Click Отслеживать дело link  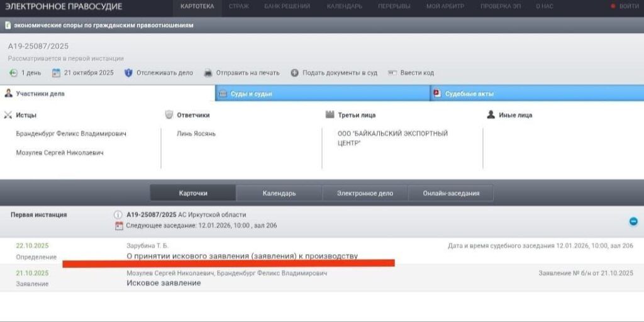click(x=165, y=73)
